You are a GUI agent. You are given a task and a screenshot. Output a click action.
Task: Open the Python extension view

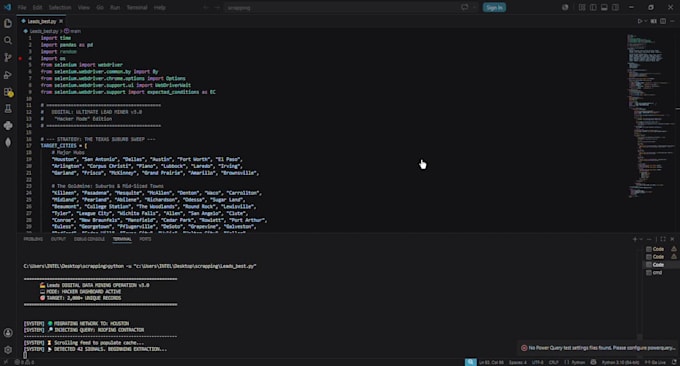8,126
